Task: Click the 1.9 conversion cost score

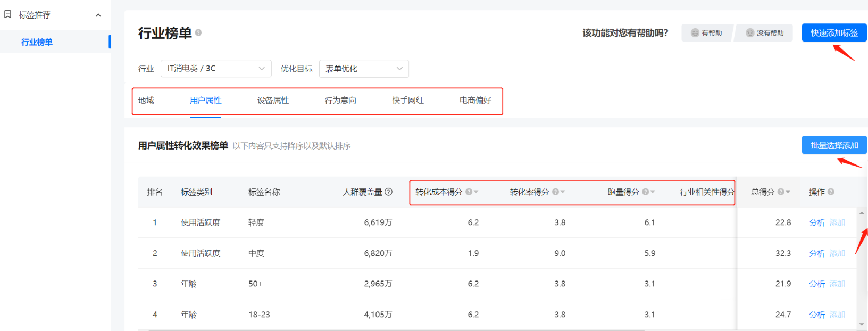Action: click(x=473, y=253)
